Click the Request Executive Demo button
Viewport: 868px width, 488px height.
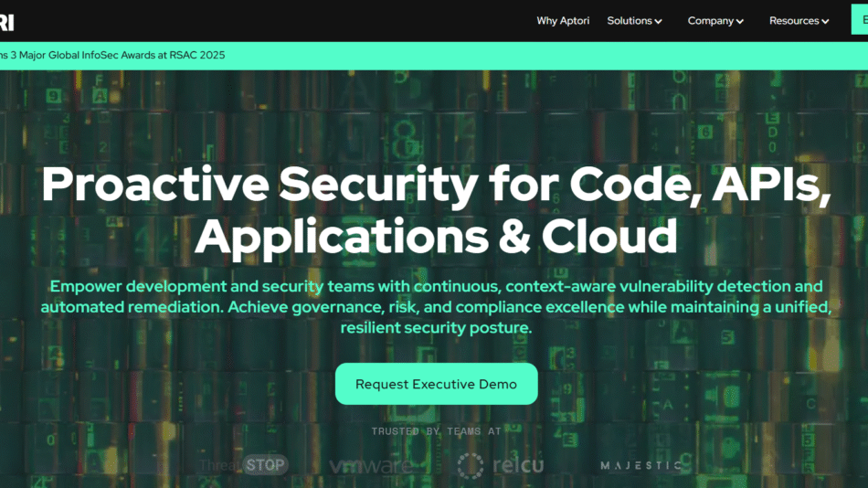point(436,384)
